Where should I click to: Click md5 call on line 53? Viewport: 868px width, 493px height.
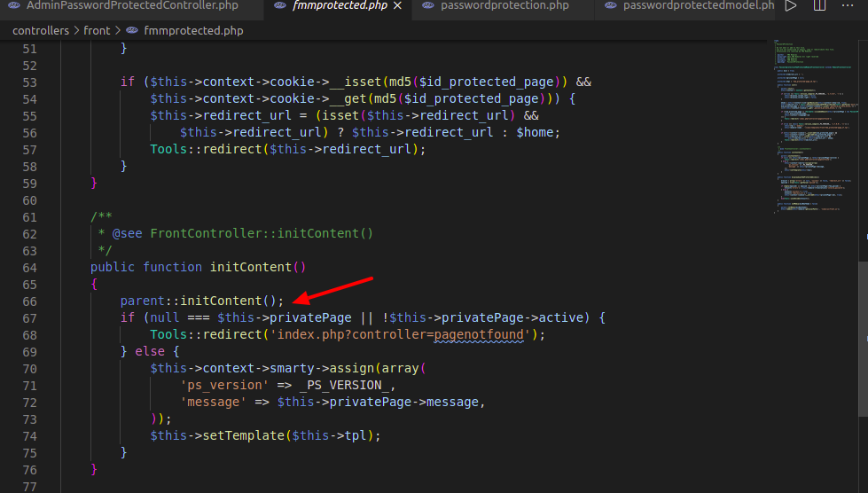point(400,82)
